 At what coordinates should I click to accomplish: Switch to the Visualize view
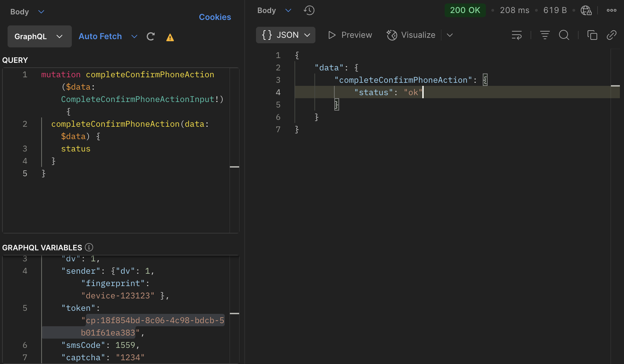tap(411, 35)
